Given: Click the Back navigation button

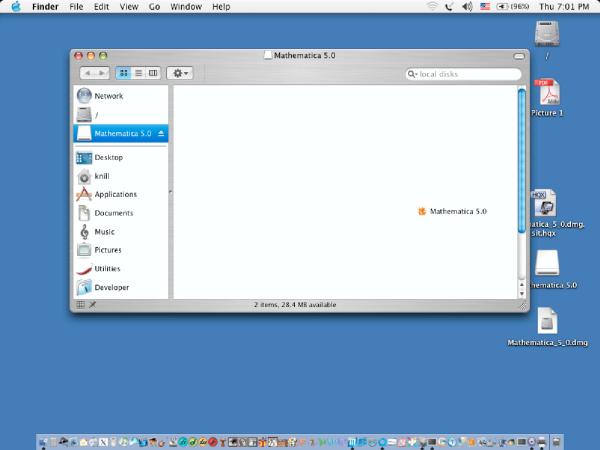Looking at the screenshot, I should coord(89,73).
